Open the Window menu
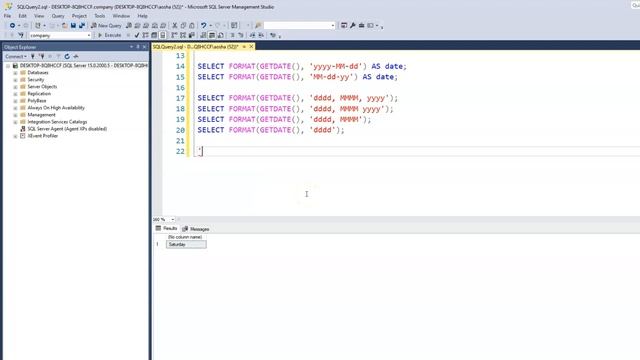This screenshot has height=360, width=640. (x=121, y=16)
